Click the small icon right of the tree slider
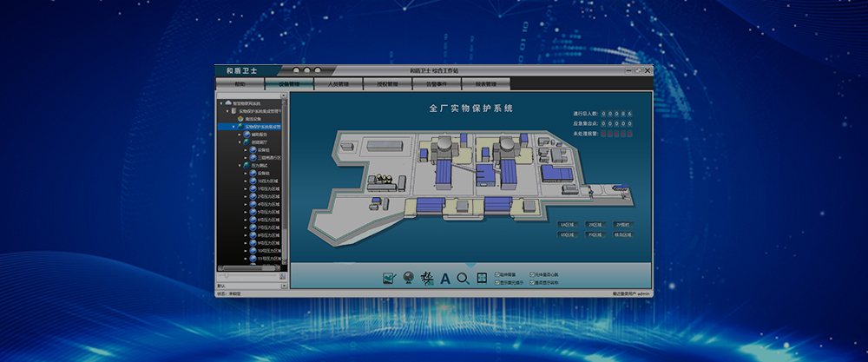Viewport: 868px width, 362px height. (x=282, y=275)
